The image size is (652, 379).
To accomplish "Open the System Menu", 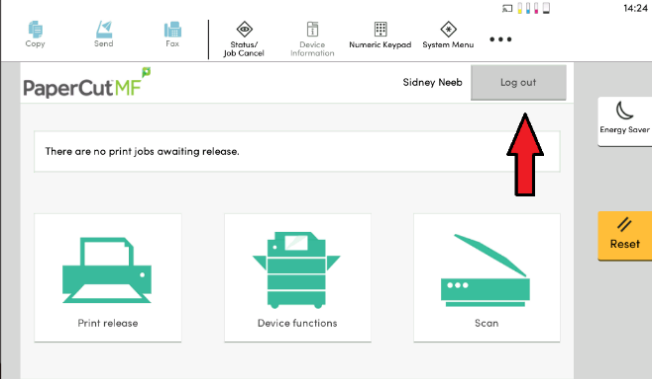I will [x=448, y=35].
